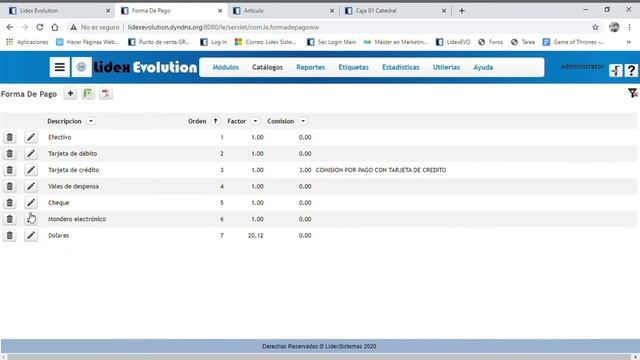The image size is (640, 360).
Task: Delete the Tarjeta de débito row
Action: coord(10,153)
